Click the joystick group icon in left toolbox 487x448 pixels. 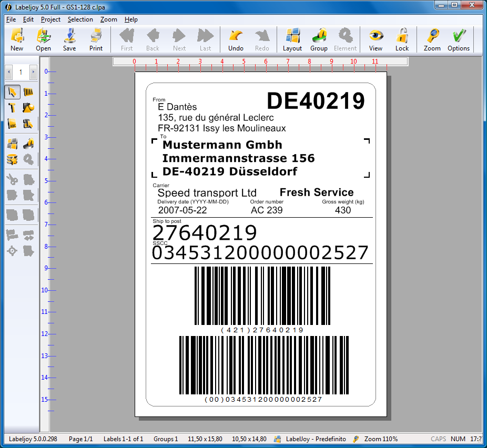(28, 144)
